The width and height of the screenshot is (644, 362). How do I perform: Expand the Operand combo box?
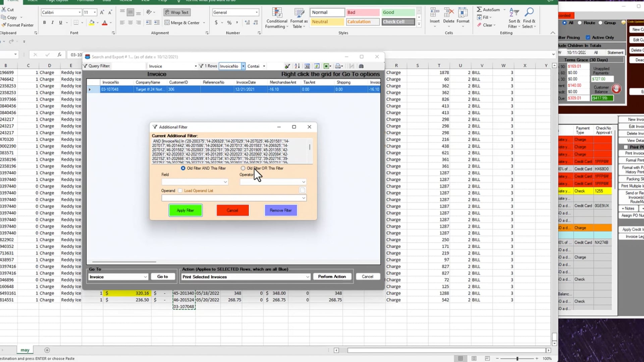tap(234, 198)
